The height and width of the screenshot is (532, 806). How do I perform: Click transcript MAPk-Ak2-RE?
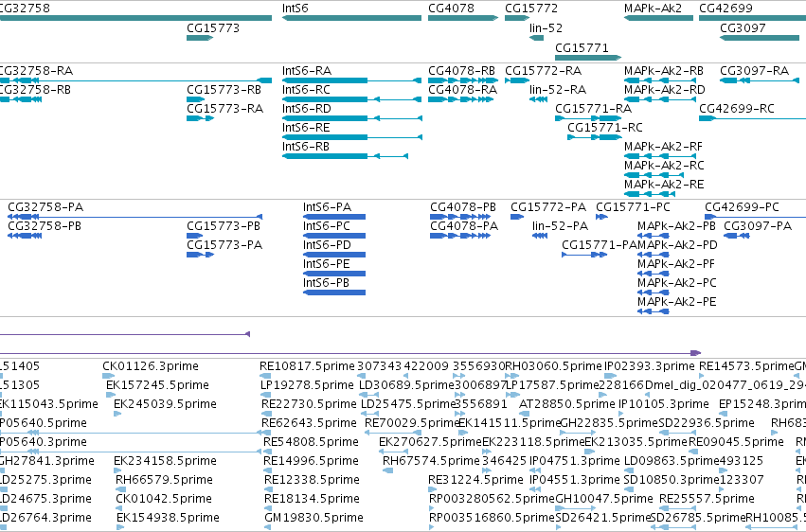(x=649, y=194)
